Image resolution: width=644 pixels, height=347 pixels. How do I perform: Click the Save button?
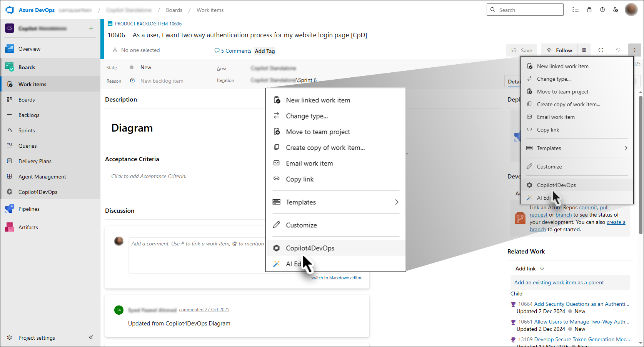[522, 50]
